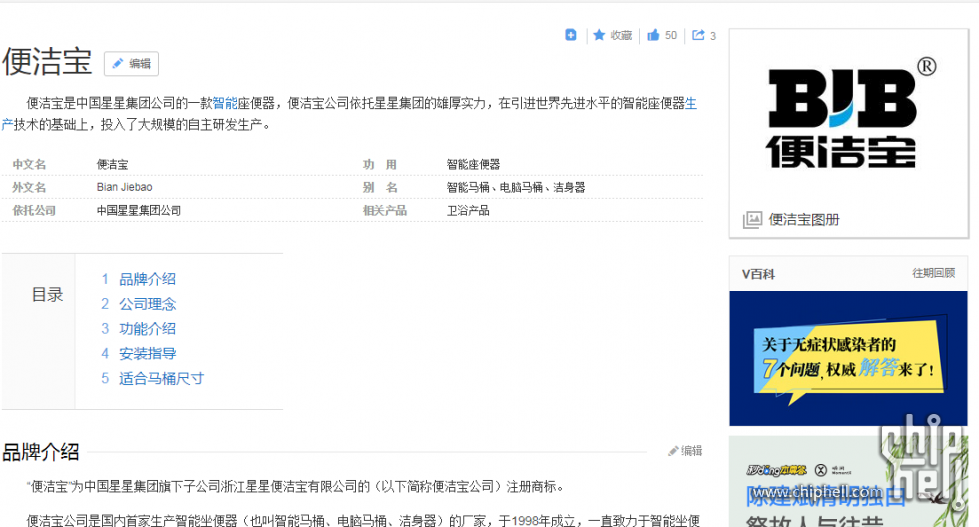
Task: Click the 智能座便器 value in 功用 row
Action: coord(473,164)
